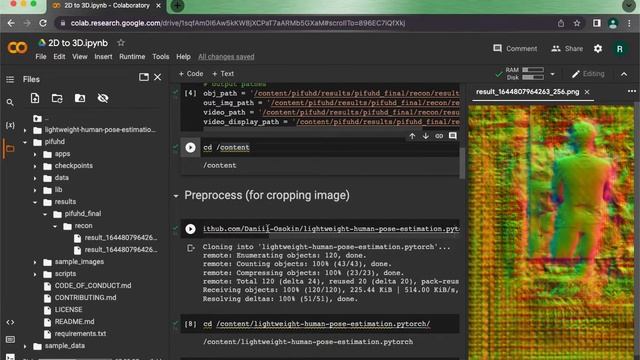Open the RAM Disk resources dropdown

click(552, 74)
